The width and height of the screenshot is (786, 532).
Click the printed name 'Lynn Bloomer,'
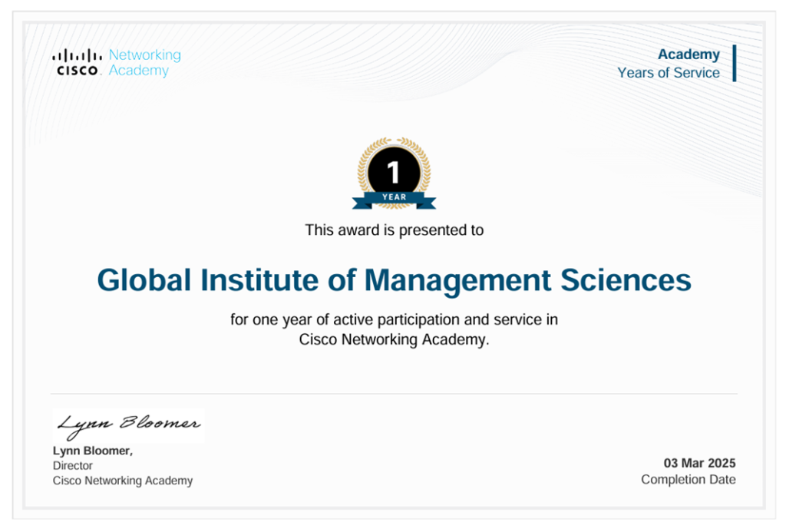click(93, 451)
